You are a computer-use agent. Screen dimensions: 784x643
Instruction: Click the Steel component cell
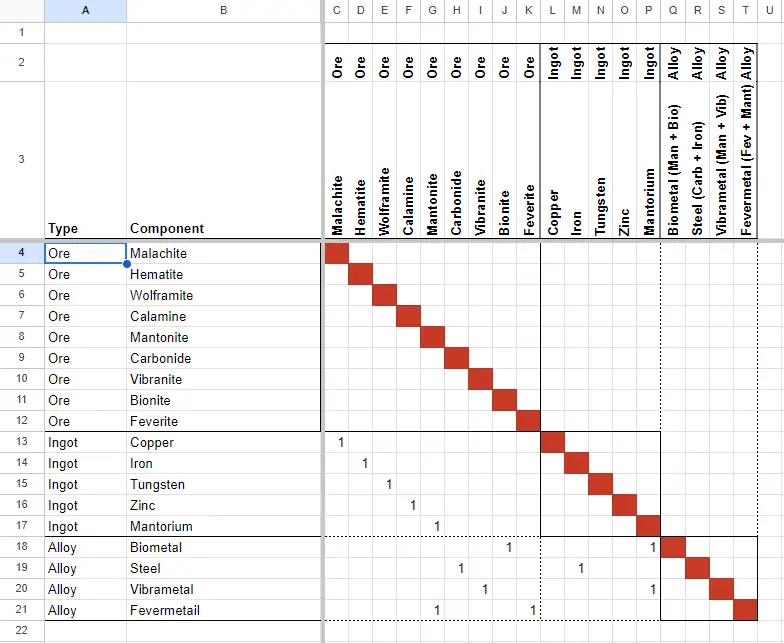pos(224,568)
